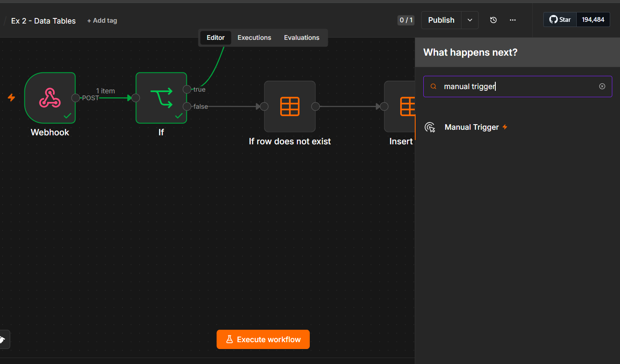Viewport: 620px width, 364px height.
Task: Expand the Publish dropdown arrow
Action: pos(470,20)
